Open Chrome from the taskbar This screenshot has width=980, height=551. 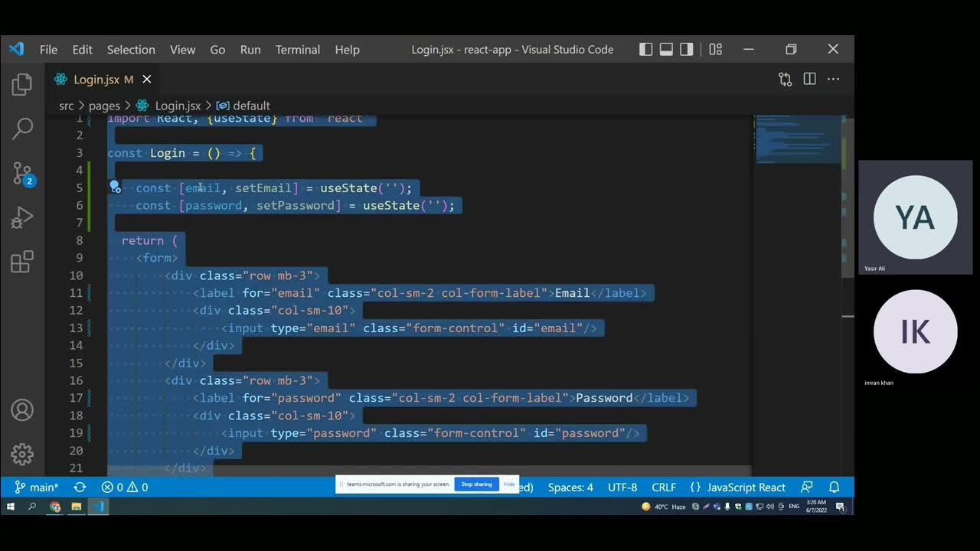pyautogui.click(x=55, y=507)
